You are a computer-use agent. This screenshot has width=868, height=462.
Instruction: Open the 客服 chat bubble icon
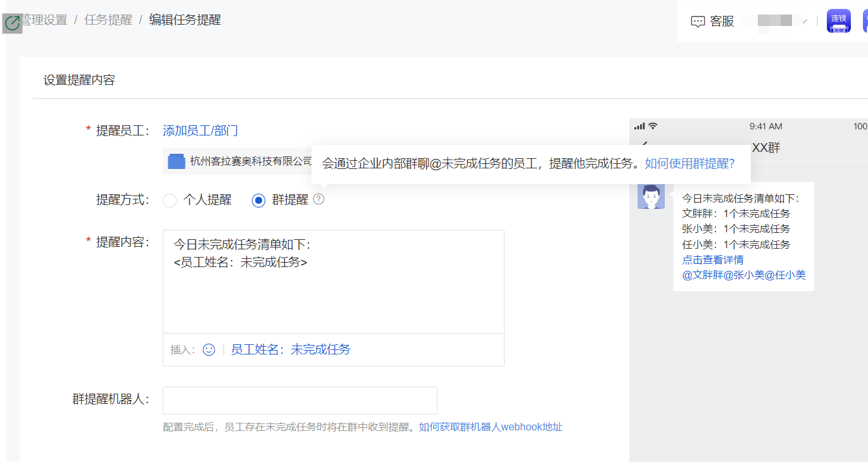pyautogui.click(x=698, y=22)
